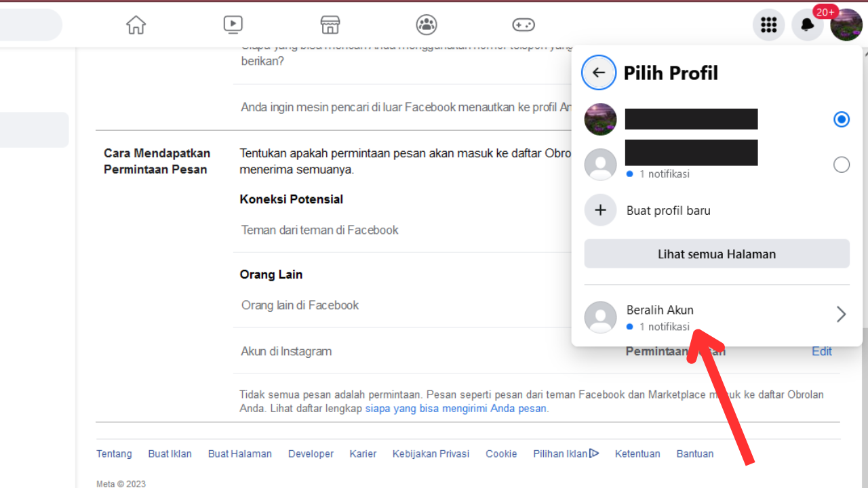Click the AdChoices icon next to Pilihan Iklan
The width and height of the screenshot is (868, 488).
[x=594, y=453]
